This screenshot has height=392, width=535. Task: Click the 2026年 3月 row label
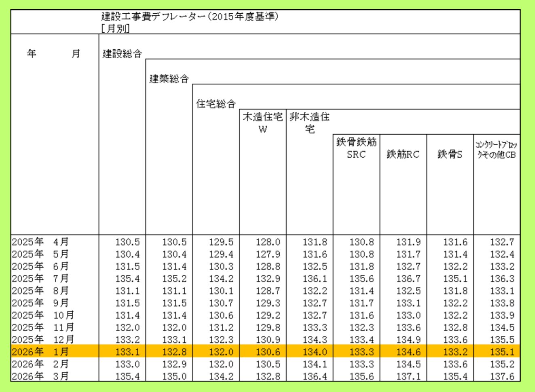(x=40, y=376)
